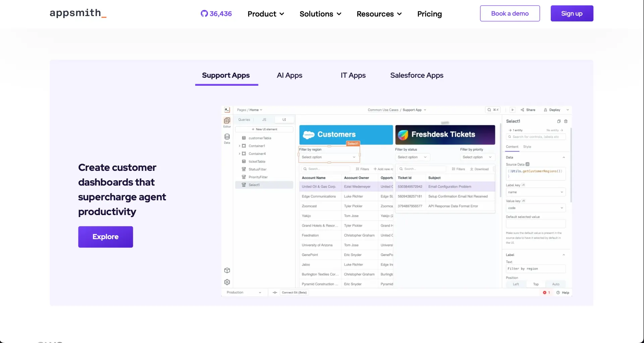Open the Data icon in the sidebar
644x343 pixels.
pyautogui.click(x=227, y=139)
